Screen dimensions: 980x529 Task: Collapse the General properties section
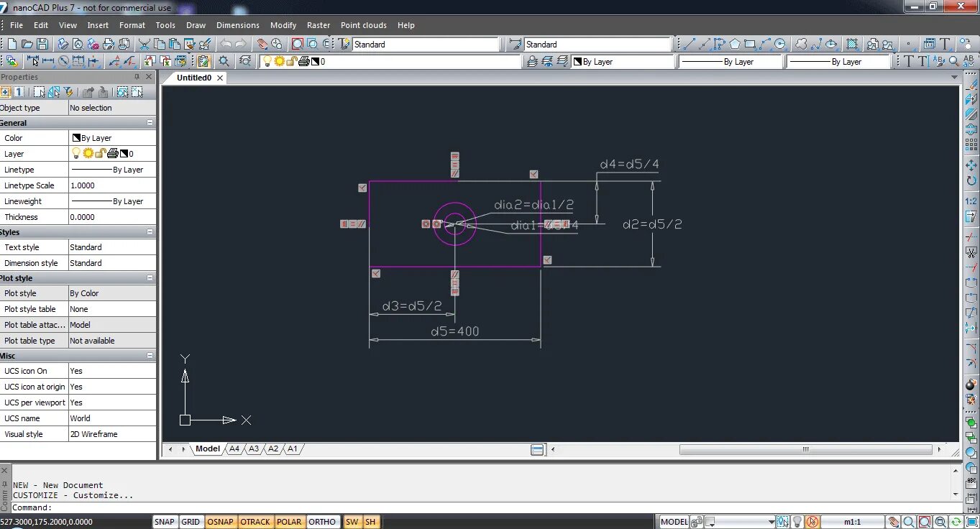150,123
